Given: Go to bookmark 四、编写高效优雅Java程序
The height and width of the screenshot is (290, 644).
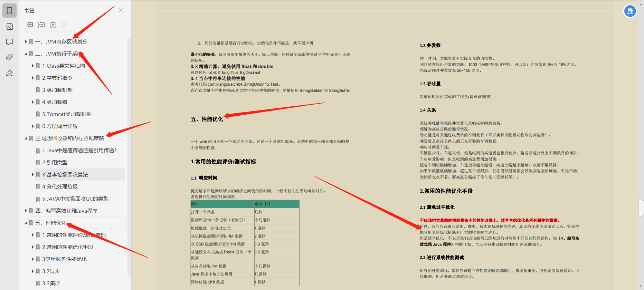Looking at the screenshot, I should (x=66, y=211).
